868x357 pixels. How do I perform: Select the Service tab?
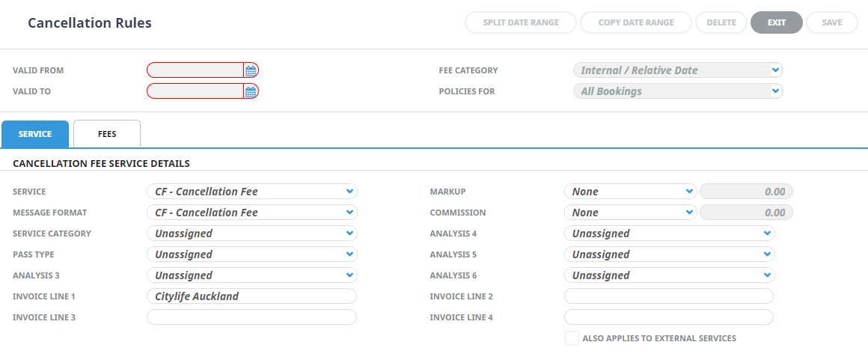35,134
